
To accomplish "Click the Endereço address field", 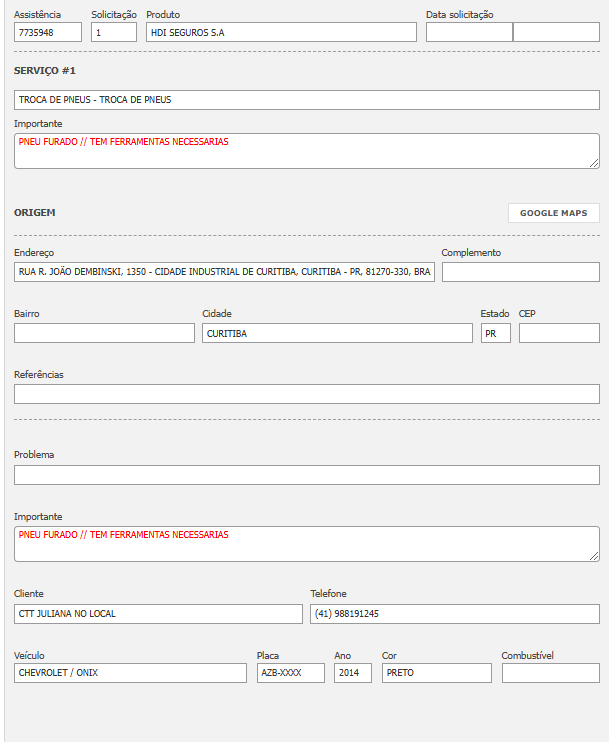I will [x=224, y=272].
